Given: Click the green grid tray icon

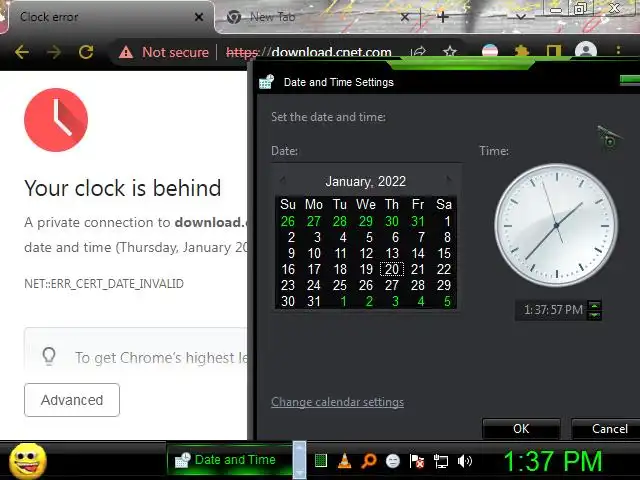Looking at the screenshot, I should coord(321,461).
